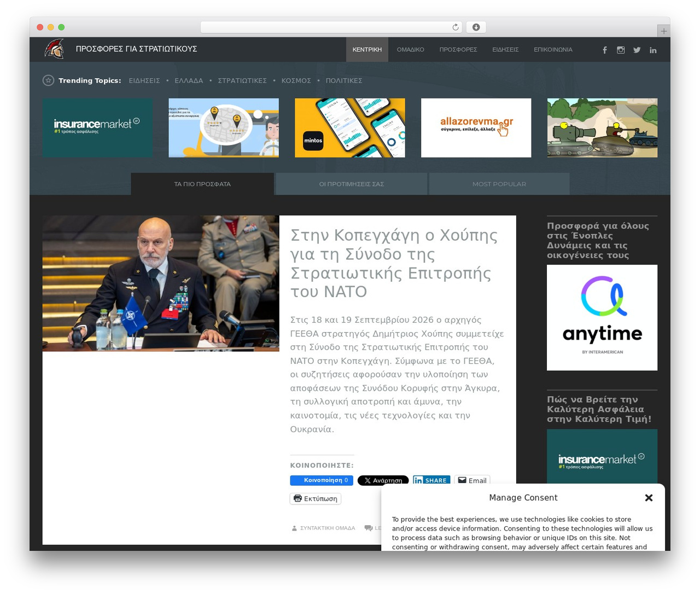This screenshot has height=593, width=700.
Task: Select the ΚΕΝΤΡΙΚΗ menu item
Action: click(x=367, y=49)
